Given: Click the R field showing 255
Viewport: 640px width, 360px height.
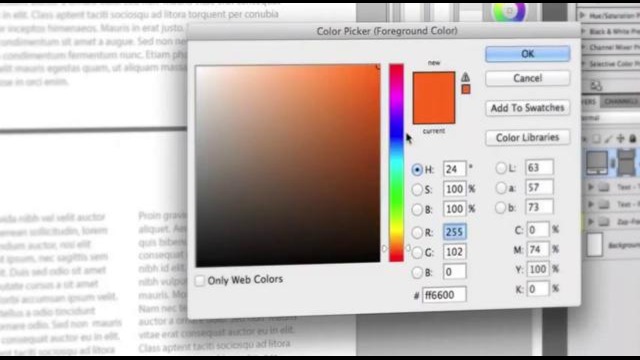Looking at the screenshot, I should (x=454, y=232).
